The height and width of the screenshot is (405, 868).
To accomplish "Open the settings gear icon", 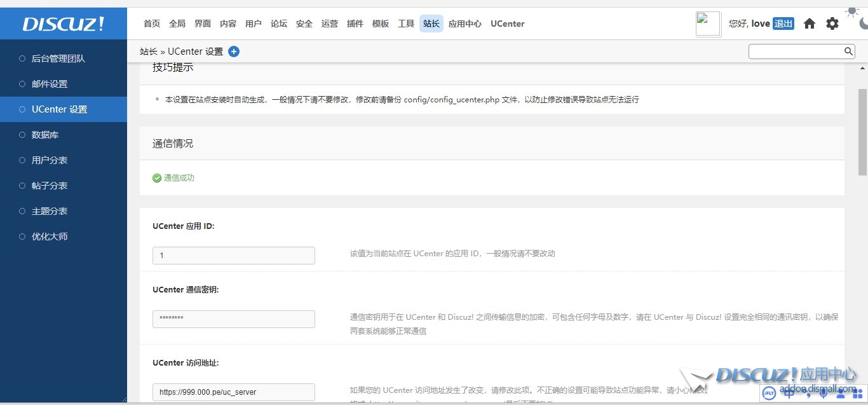I will tap(832, 24).
